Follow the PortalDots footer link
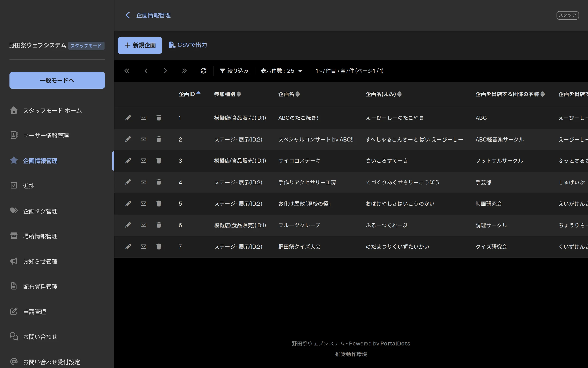 tap(395, 343)
